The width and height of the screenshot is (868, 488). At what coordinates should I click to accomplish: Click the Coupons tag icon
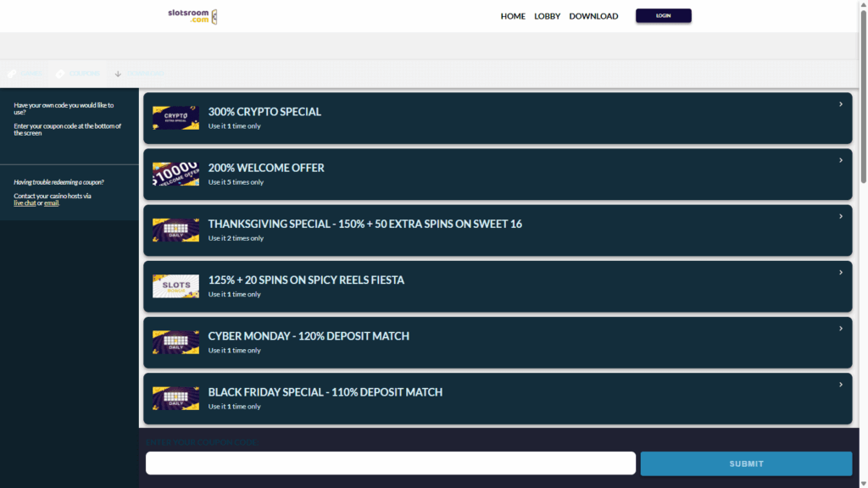click(x=60, y=74)
